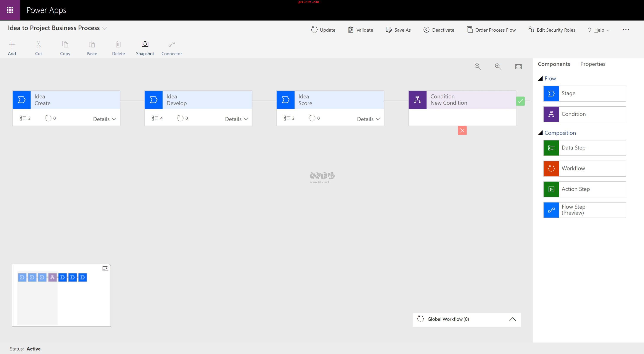Click the red X below Condition
Viewport: 644px width, 354px height.
(462, 130)
